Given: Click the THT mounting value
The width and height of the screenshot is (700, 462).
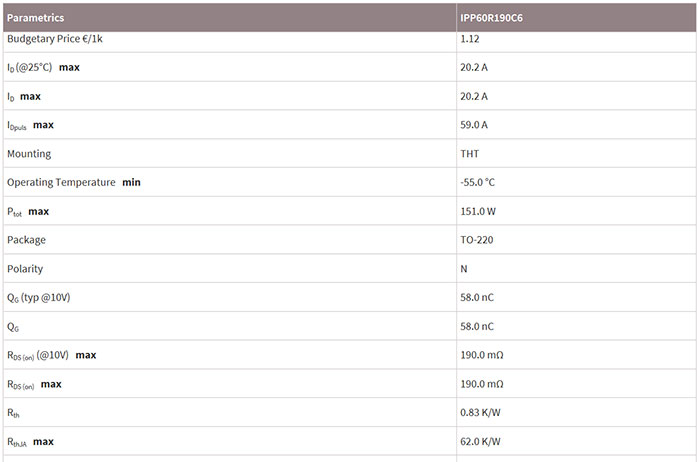Looking at the screenshot, I should coord(470,154).
